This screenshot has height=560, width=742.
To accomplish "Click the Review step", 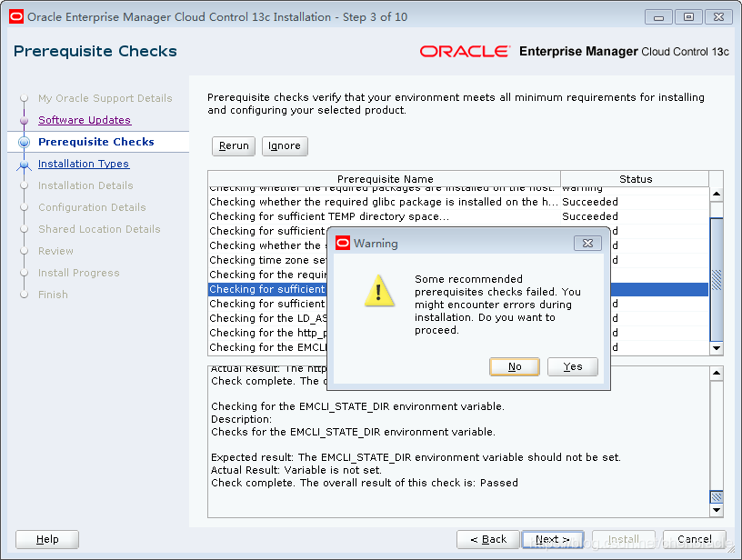I will click(55, 251).
